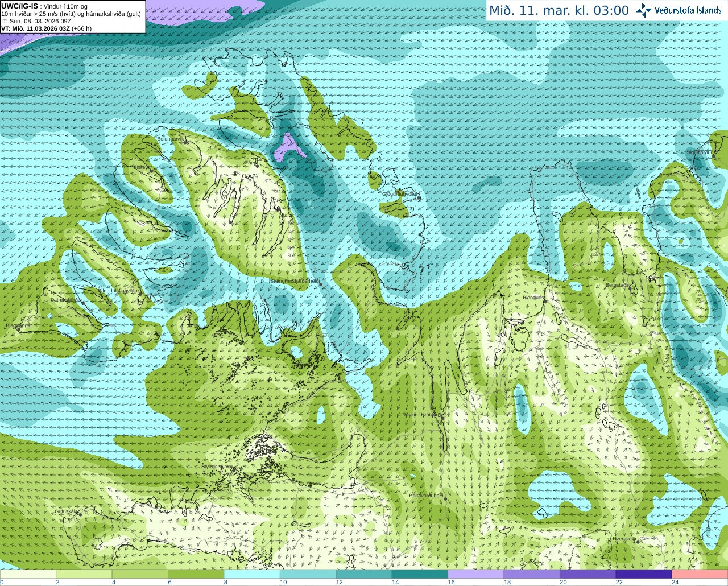This screenshot has width=728, height=586.
Task: Click the IT: Sun. 08. 03. 2026 09Z line
Action: point(36,21)
